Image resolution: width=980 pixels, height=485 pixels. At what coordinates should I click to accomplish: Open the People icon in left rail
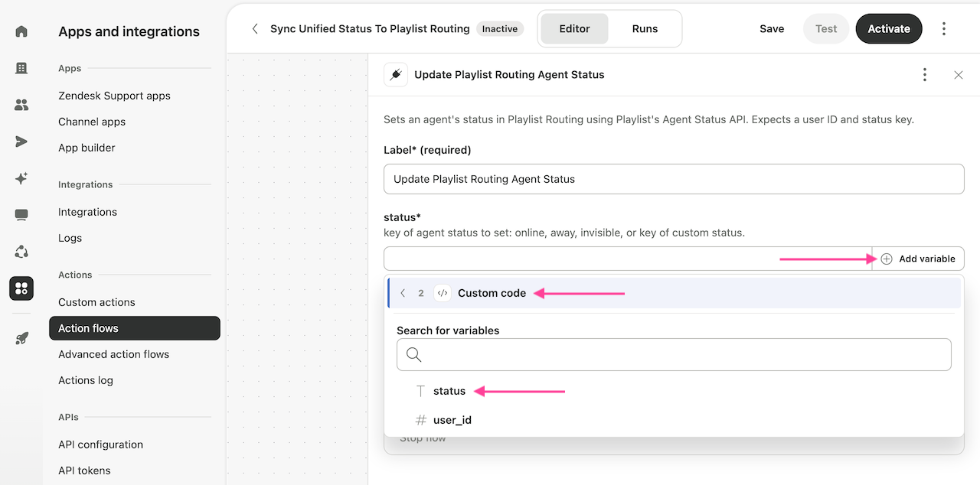tap(21, 105)
